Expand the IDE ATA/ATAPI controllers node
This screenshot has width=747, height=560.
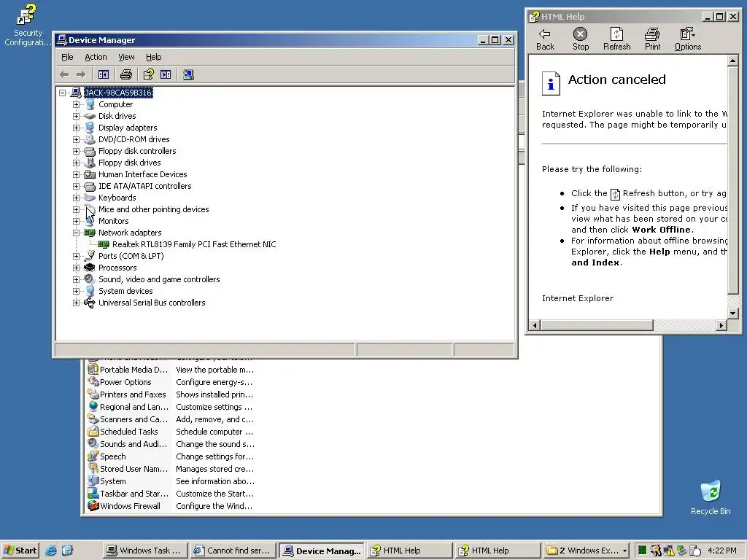[76, 186]
